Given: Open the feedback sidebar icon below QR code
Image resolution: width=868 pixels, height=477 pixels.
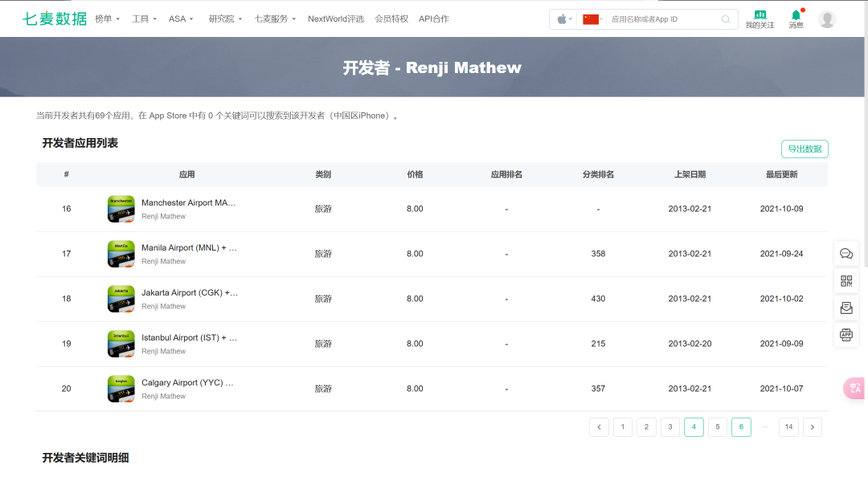Looking at the screenshot, I should point(846,308).
